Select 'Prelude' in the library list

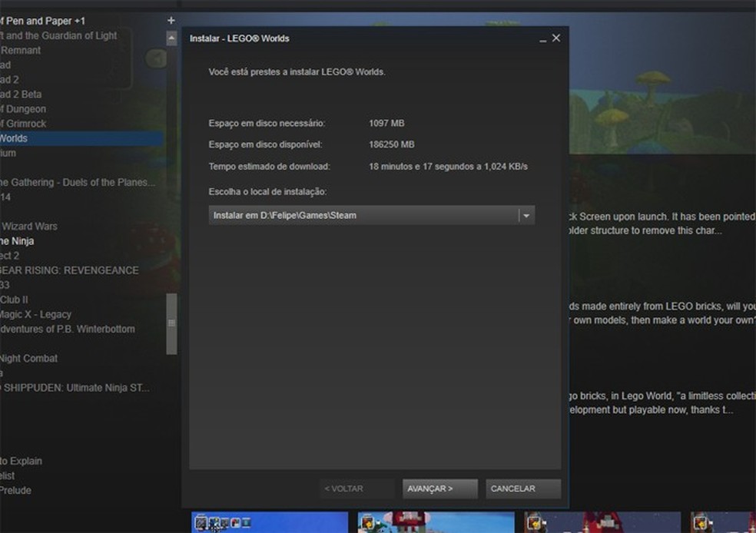15,491
